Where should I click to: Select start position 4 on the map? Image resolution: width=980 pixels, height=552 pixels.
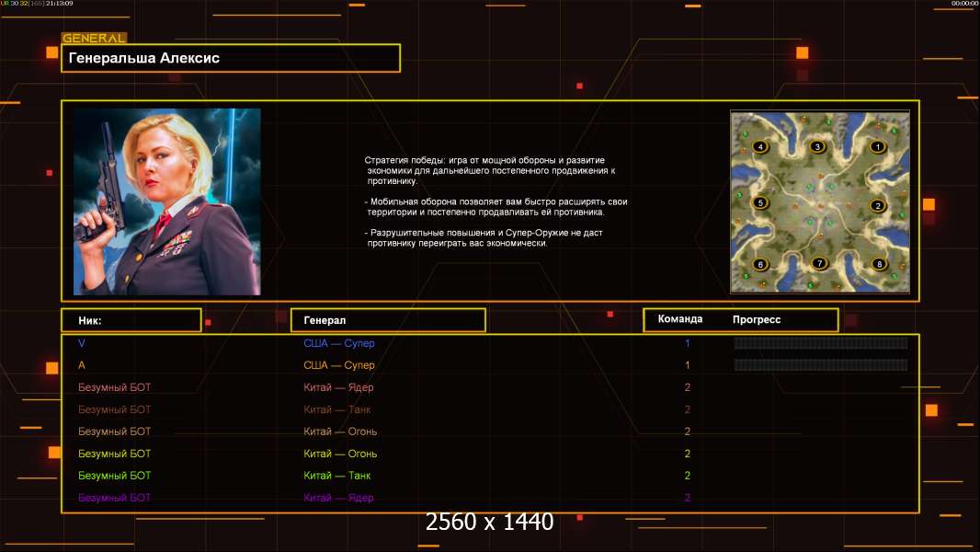pyautogui.click(x=760, y=147)
